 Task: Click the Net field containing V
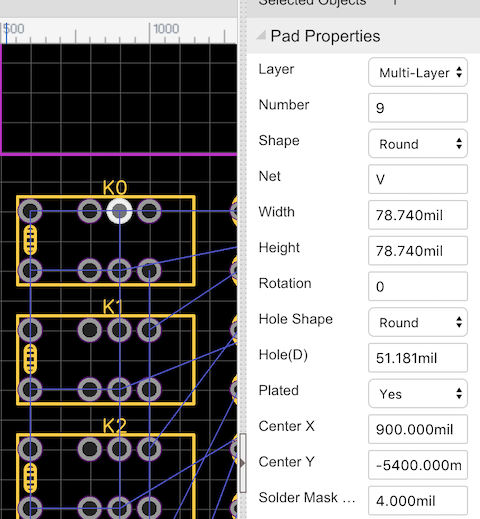click(418, 179)
